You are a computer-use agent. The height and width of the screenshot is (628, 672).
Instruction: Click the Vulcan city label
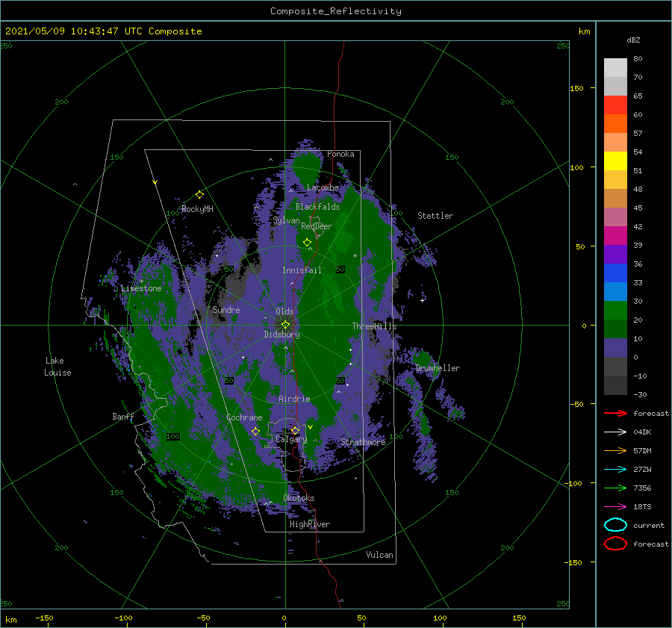[379, 555]
